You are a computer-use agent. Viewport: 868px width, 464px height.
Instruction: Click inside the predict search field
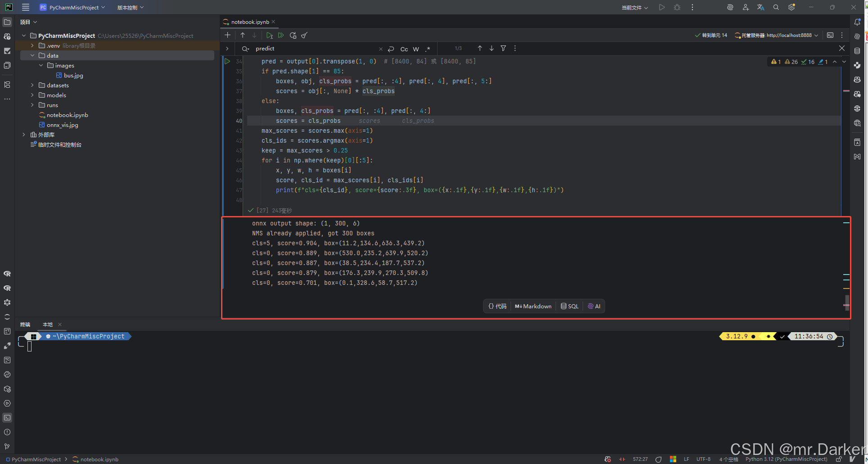[293, 48]
